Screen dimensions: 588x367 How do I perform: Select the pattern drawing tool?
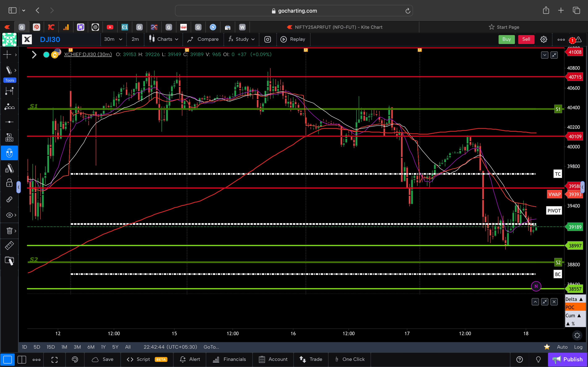click(9, 106)
